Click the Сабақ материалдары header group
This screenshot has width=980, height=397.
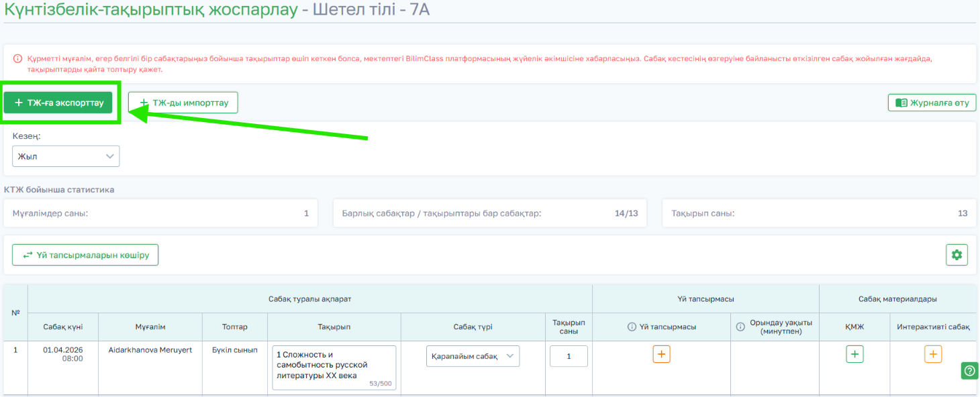pos(897,299)
